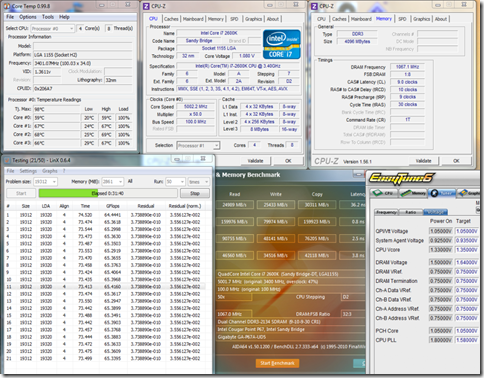Open EasyTune6 Memory tab with RAM icon

pyautogui.click(x=413, y=193)
